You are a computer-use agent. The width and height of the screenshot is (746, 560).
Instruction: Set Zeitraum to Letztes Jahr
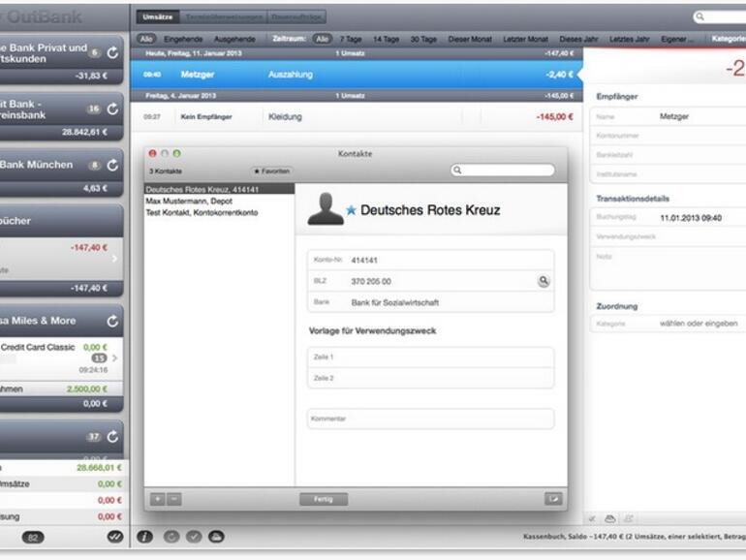629,39
